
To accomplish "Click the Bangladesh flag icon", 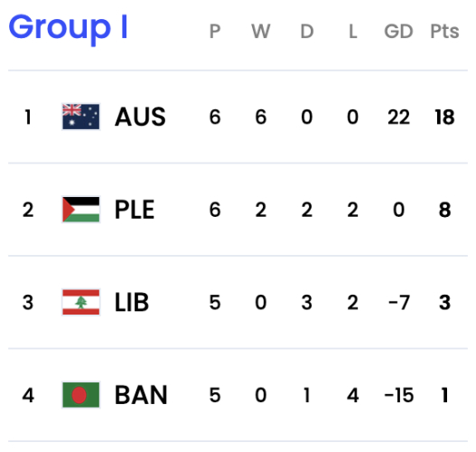I will [80, 394].
